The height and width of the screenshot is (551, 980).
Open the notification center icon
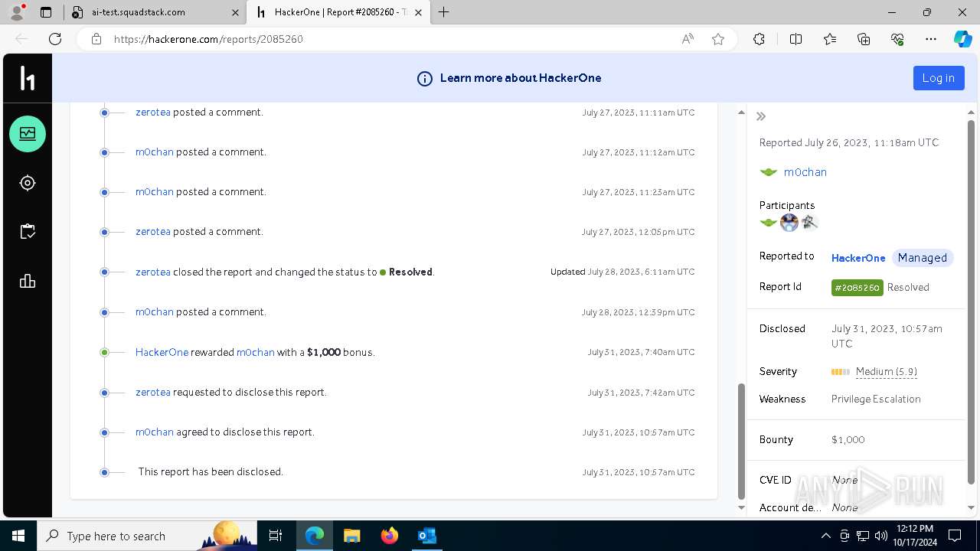click(955, 536)
